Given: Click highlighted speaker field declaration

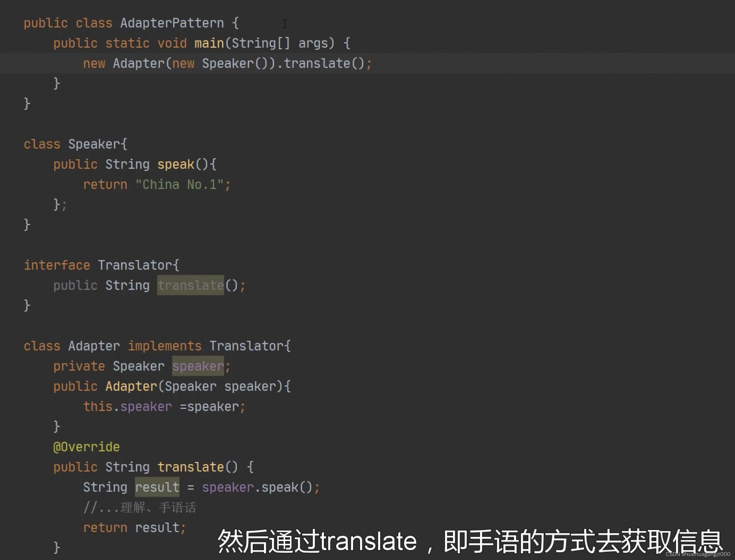Looking at the screenshot, I should (x=198, y=366).
